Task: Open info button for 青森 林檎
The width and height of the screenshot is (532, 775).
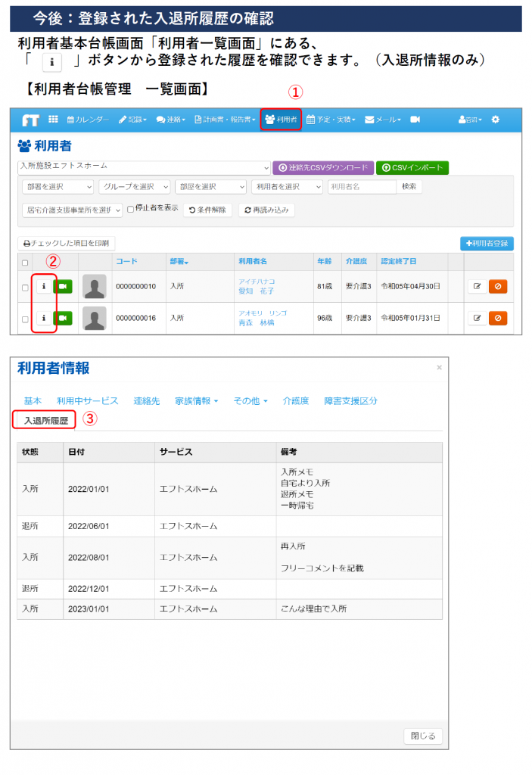Action: click(44, 319)
